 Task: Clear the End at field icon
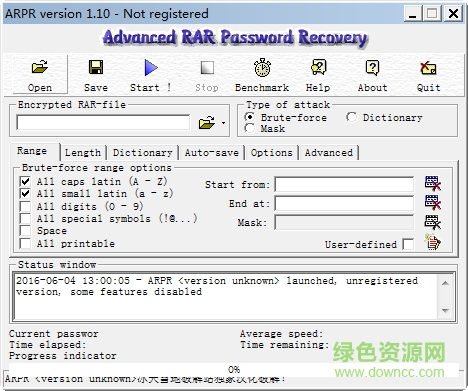(x=433, y=202)
